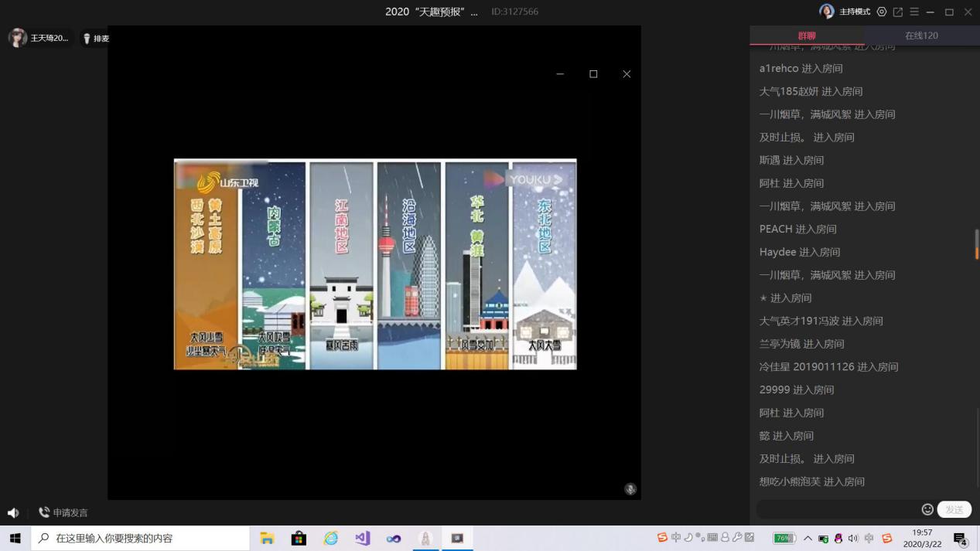Toggle the Sogou 中 input language indicator

click(x=676, y=538)
